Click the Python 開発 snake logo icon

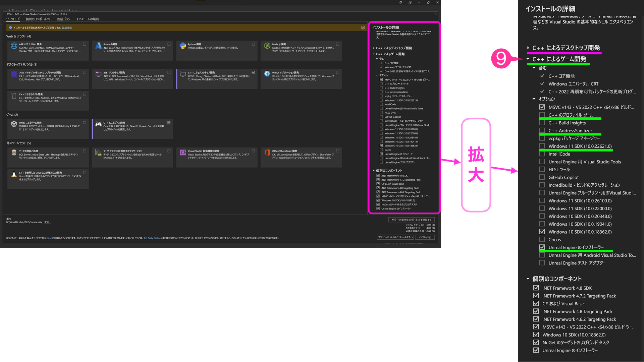(x=183, y=46)
